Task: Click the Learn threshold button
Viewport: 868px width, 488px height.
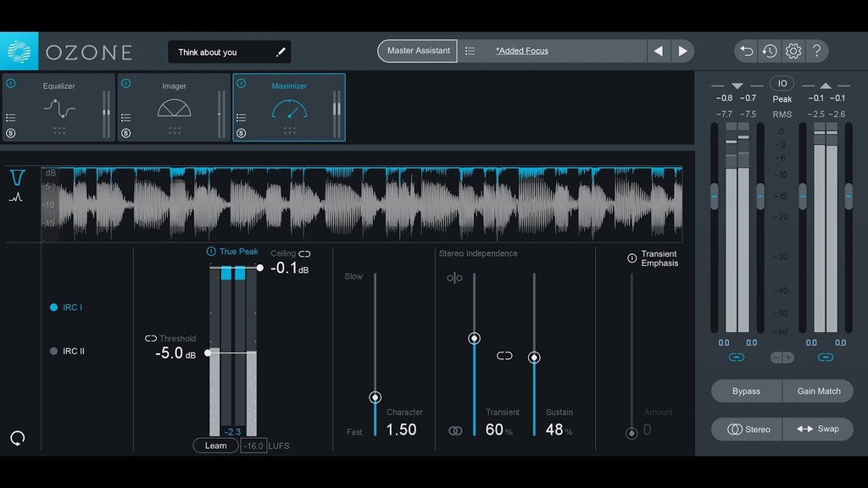Action: [215, 446]
